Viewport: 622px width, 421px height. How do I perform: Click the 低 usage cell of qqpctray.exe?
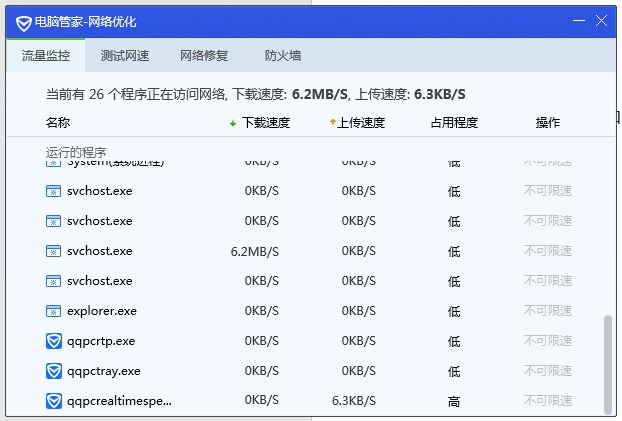(454, 371)
